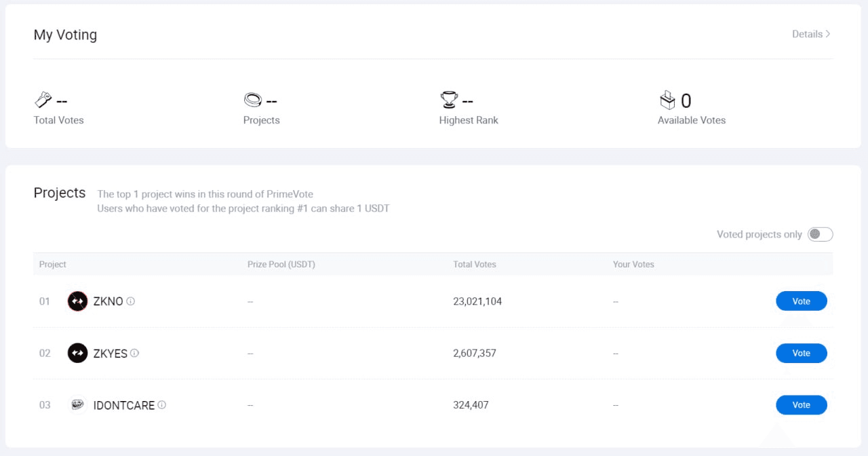Open the info icon next to ZKNO
Screen dimensions: 868x456
(131, 301)
